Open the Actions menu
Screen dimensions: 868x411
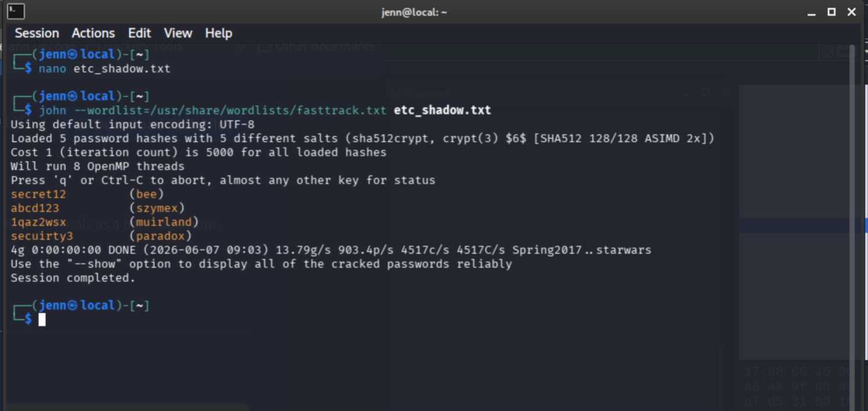click(93, 33)
